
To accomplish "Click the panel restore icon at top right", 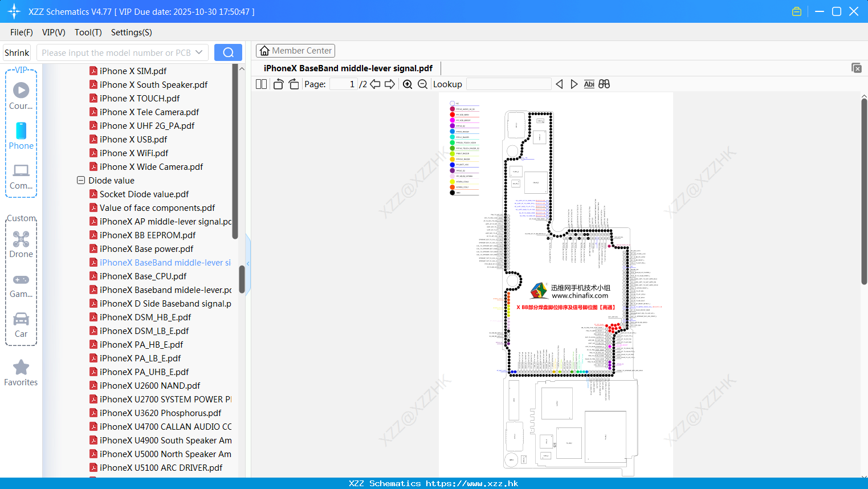I will 856,68.
